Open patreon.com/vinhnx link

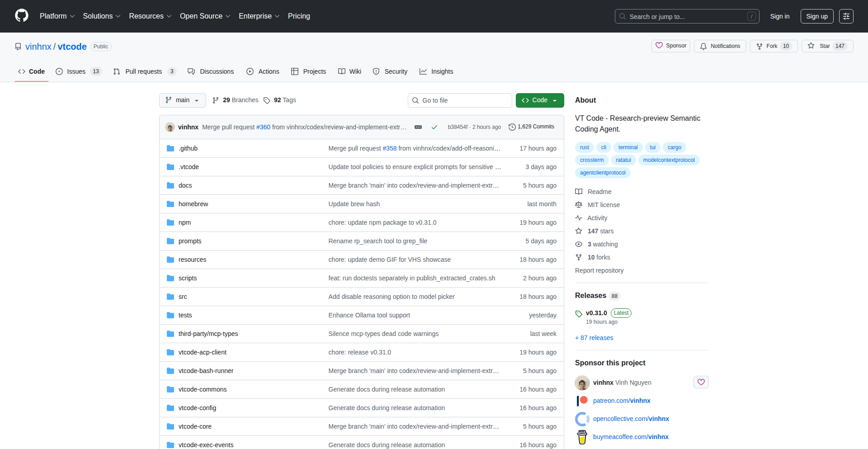click(x=622, y=401)
